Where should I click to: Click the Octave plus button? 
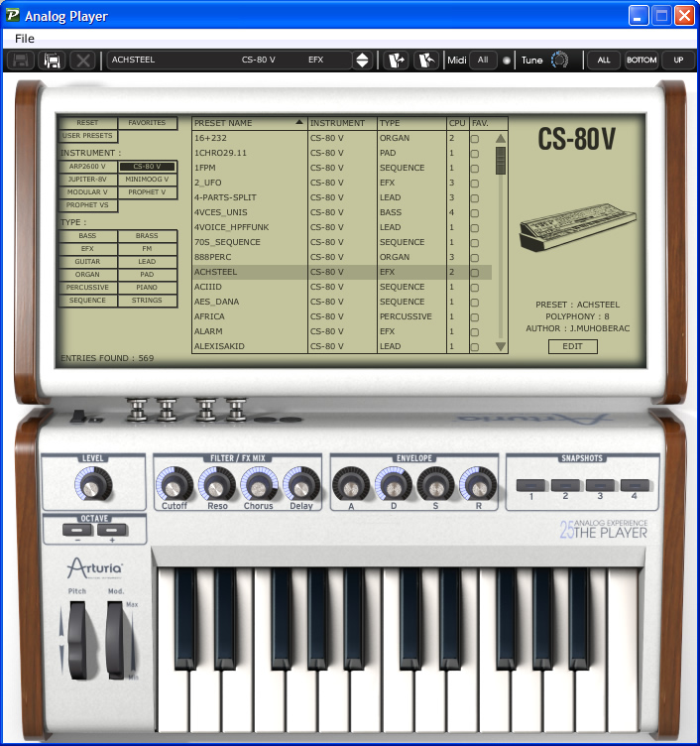click(112, 530)
